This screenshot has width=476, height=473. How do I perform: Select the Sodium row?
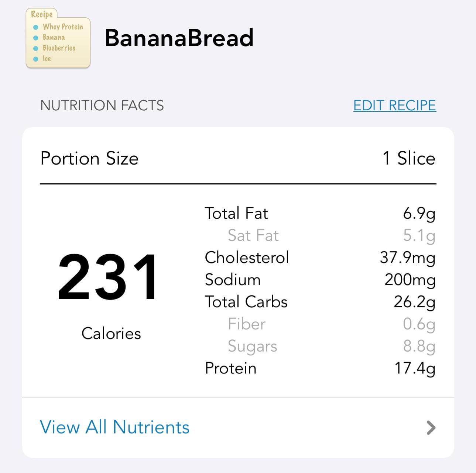click(320, 280)
